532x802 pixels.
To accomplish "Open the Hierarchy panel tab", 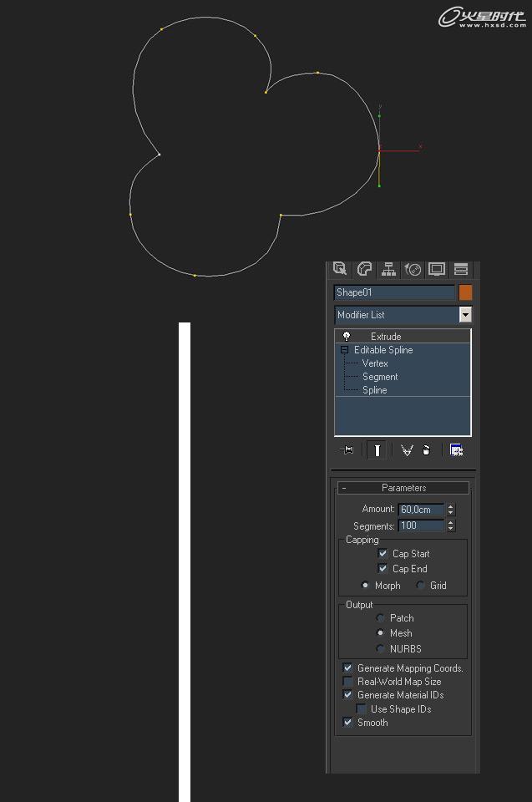I will 388,269.
